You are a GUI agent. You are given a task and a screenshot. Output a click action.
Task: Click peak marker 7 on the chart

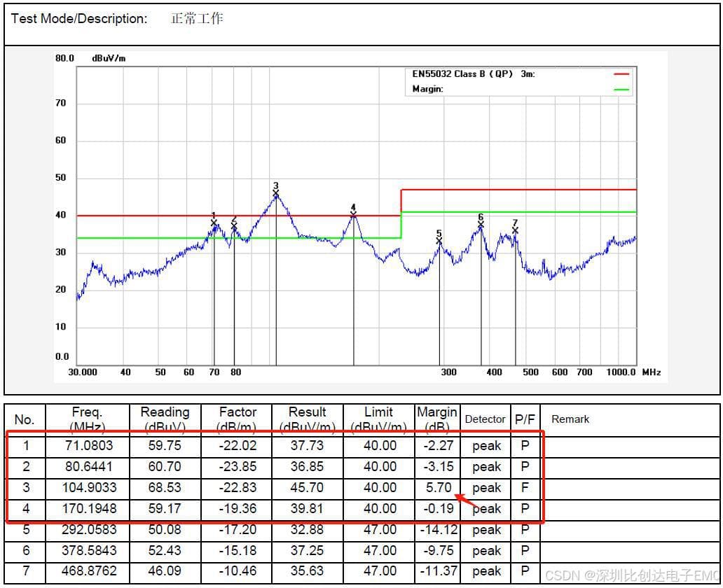[515, 230]
